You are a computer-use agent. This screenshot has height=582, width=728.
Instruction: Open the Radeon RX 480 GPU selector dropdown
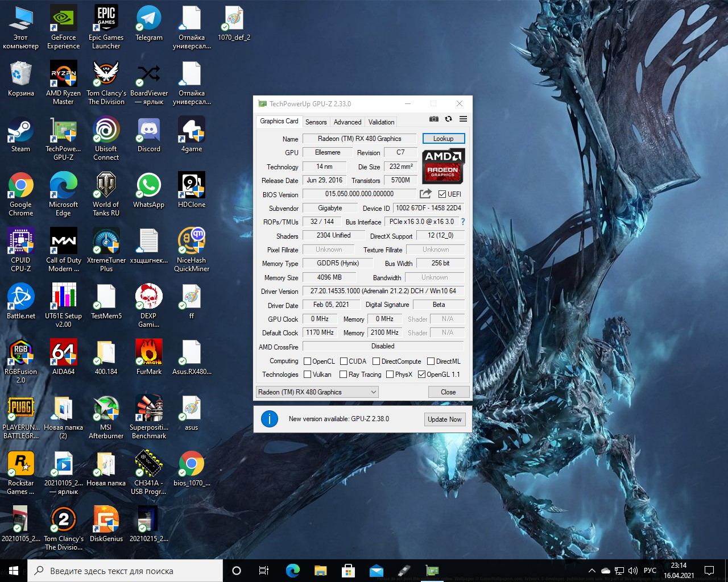pyautogui.click(x=317, y=392)
